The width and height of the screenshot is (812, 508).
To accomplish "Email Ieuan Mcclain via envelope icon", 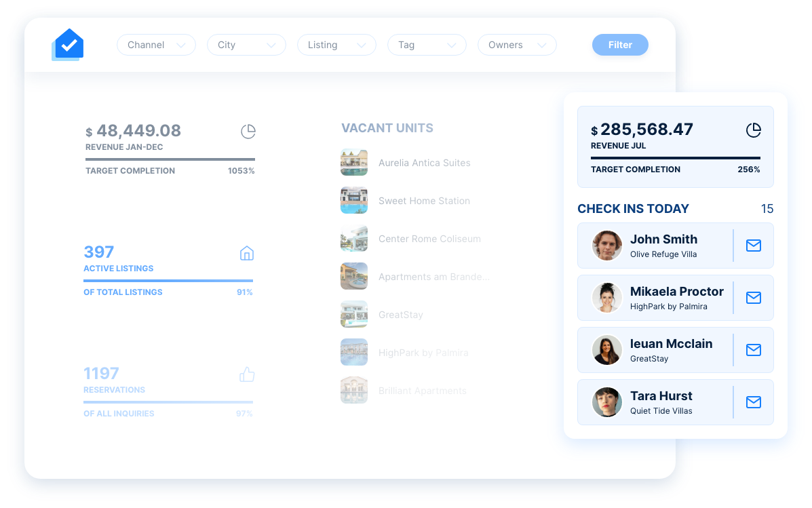I will (x=754, y=350).
